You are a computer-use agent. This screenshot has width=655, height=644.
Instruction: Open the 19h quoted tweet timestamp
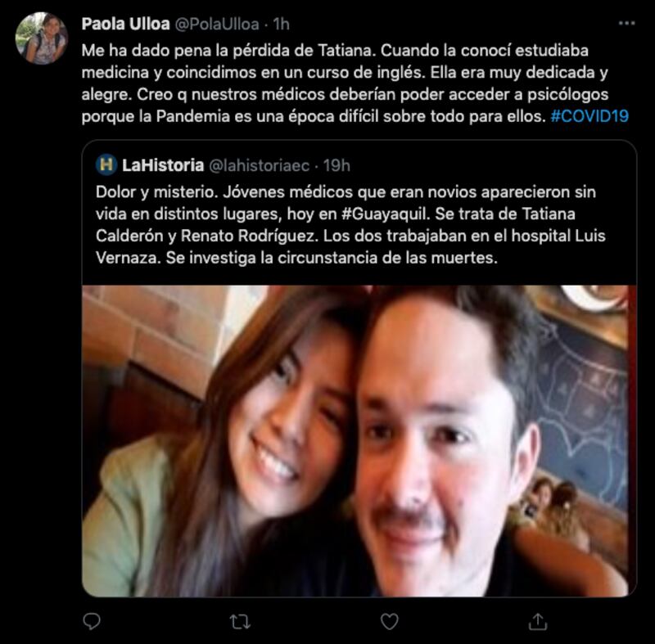(337, 165)
